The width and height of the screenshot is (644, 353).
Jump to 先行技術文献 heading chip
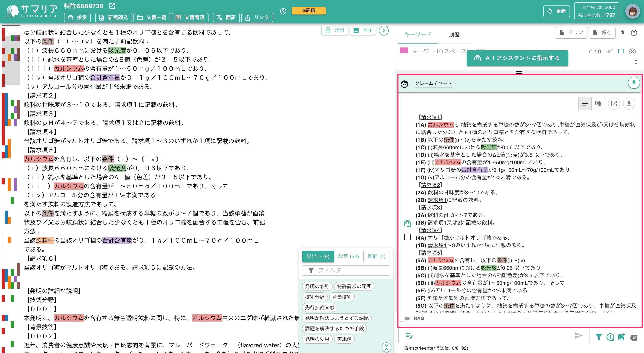tap(320, 308)
